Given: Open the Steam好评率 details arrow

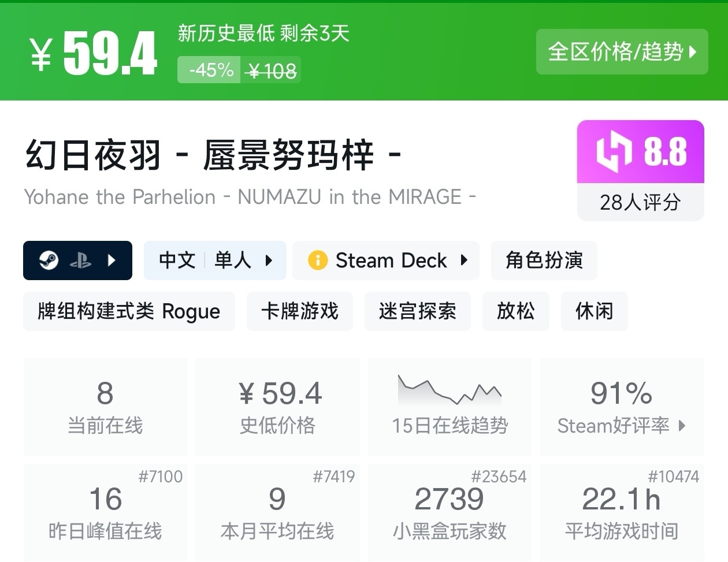Looking at the screenshot, I should pos(682,426).
